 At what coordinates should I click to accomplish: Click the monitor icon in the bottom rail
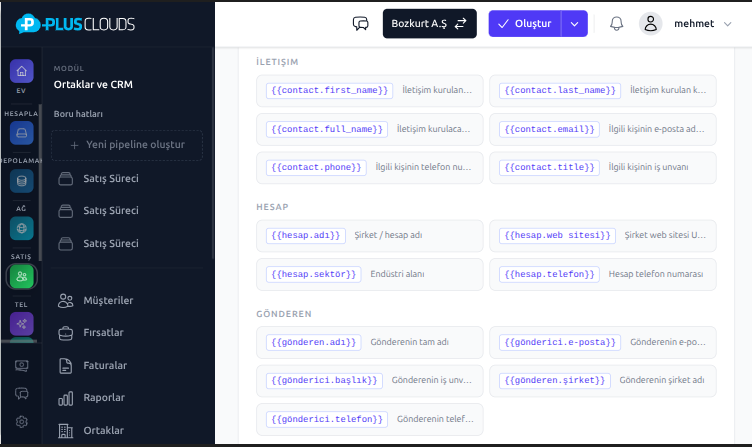click(x=22, y=365)
